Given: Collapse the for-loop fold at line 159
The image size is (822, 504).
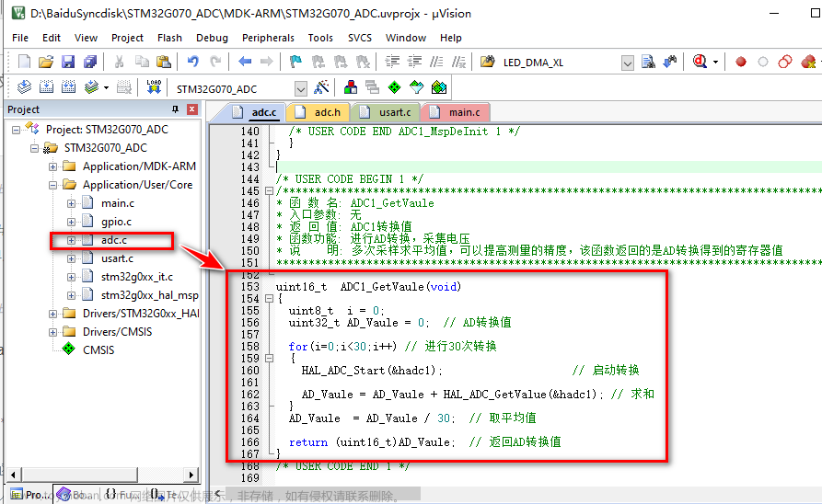Looking at the screenshot, I should tap(269, 359).
